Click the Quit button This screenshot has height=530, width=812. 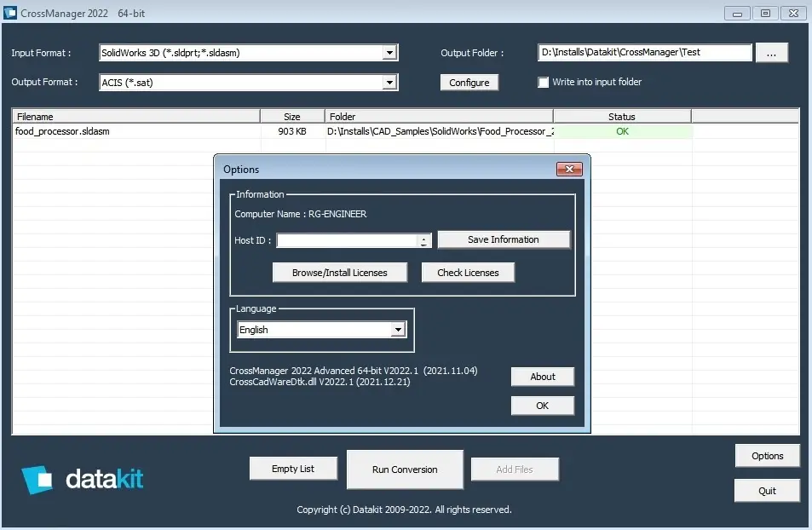[x=767, y=491]
